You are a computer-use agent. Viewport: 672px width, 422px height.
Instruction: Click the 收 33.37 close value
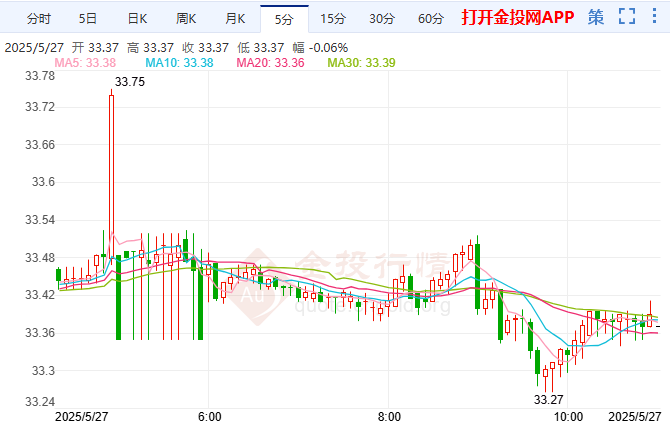point(205,48)
